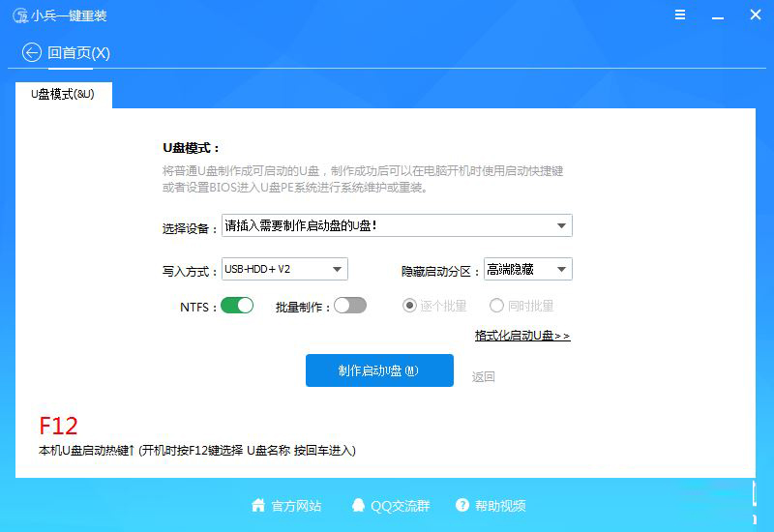Go back via 回首页(X)

tap(78, 53)
